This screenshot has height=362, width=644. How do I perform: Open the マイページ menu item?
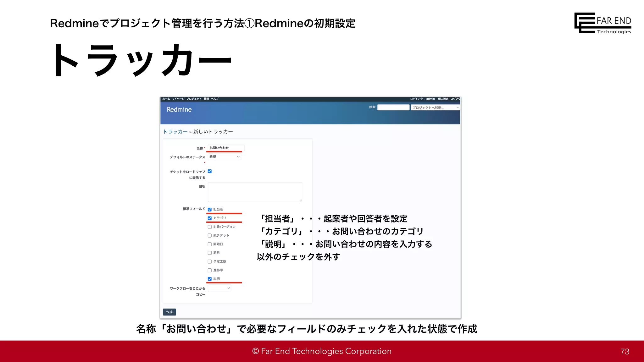click(x=178, y=99)
